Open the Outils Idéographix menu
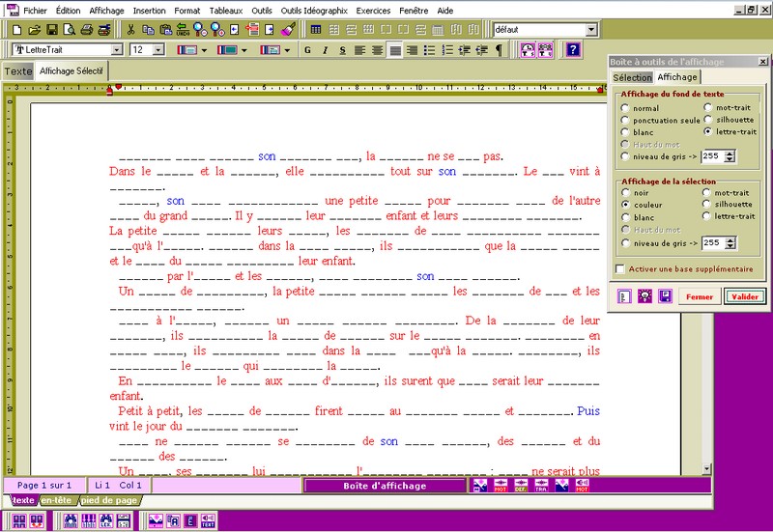773x532 pixels. (x=314, y=9)
